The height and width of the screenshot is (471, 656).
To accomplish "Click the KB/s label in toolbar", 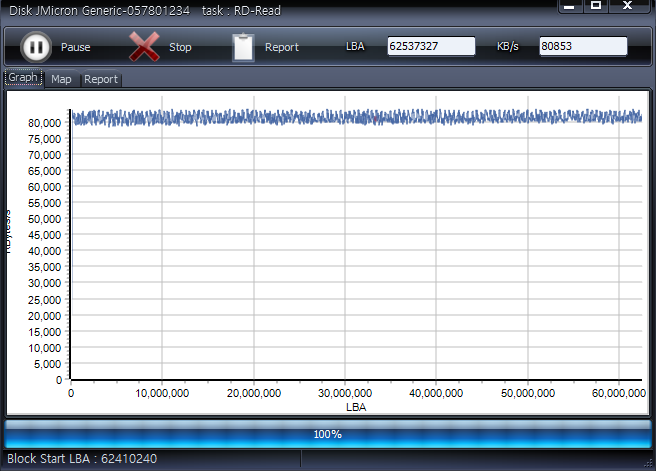I will (507, 46).
